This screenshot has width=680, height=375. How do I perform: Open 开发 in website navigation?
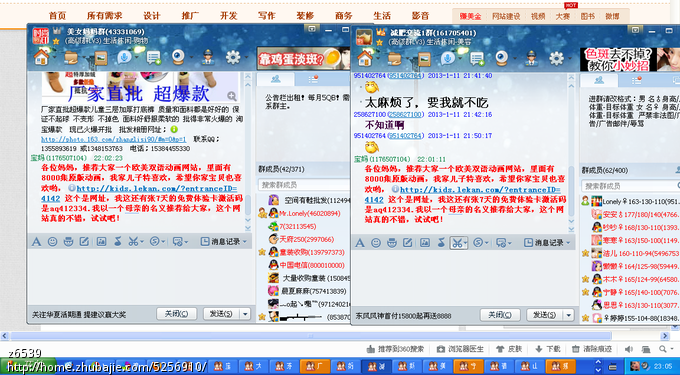click(x=229, y=16)
